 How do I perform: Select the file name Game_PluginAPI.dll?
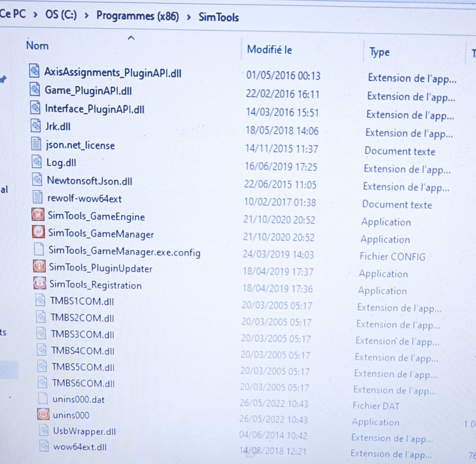pyautogui.click(x=88, y=91)
